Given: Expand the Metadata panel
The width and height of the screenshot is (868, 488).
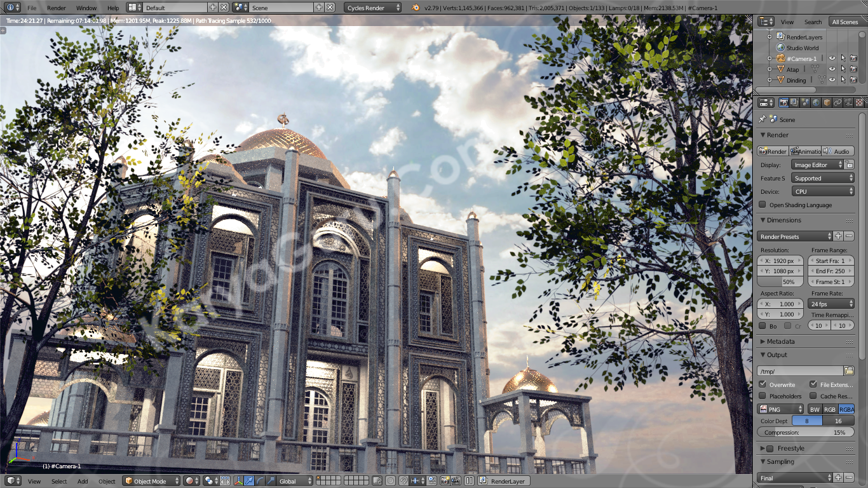Looking at the screenshot, I should pos(780,342).
